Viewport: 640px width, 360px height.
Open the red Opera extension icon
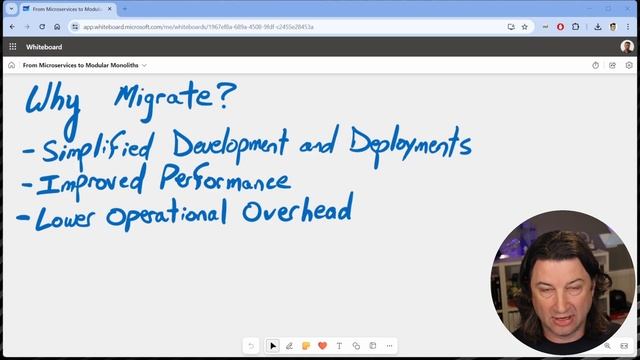[x=560, y=27]
